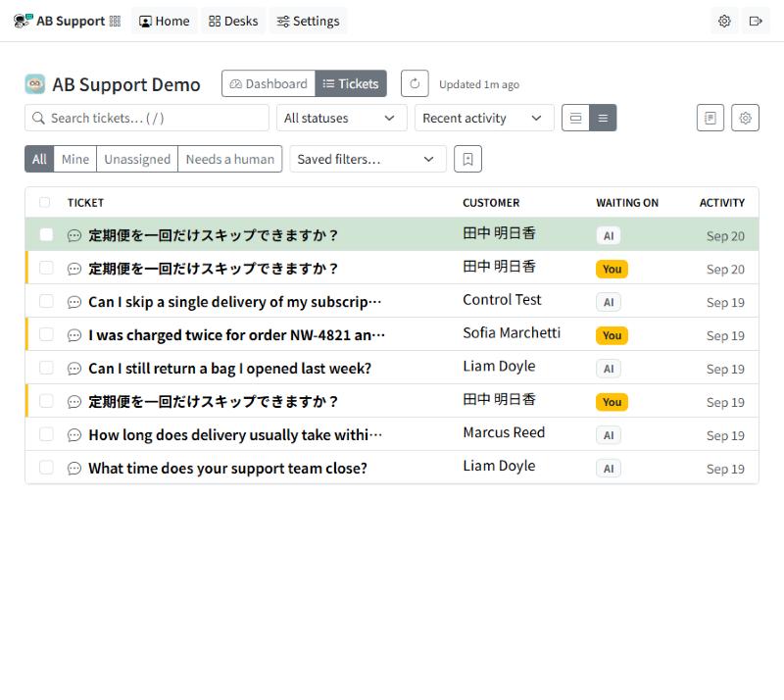Click the sign out icon

(x=756, y=21)
